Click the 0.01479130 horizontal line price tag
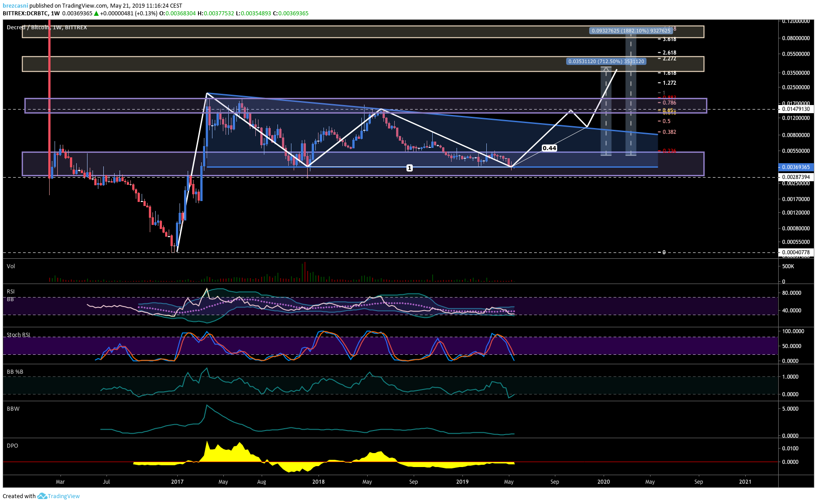817x504 pixels. pos(796,109)
